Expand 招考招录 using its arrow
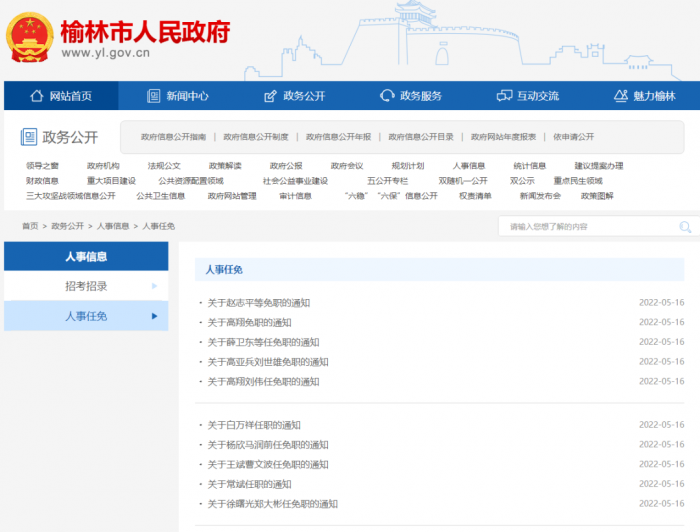The width and height of the screenshot is (700, 532). pos(154,286)
